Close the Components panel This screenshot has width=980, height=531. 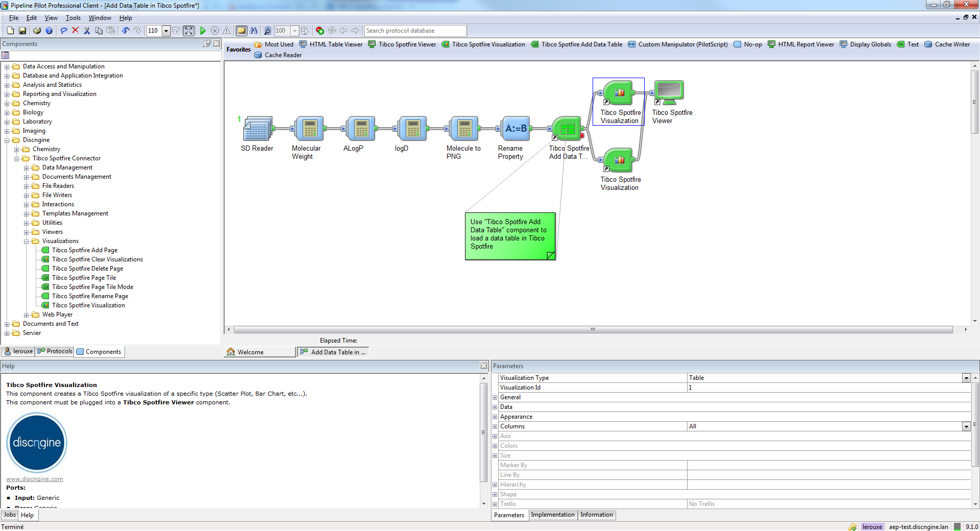(216, 44)
